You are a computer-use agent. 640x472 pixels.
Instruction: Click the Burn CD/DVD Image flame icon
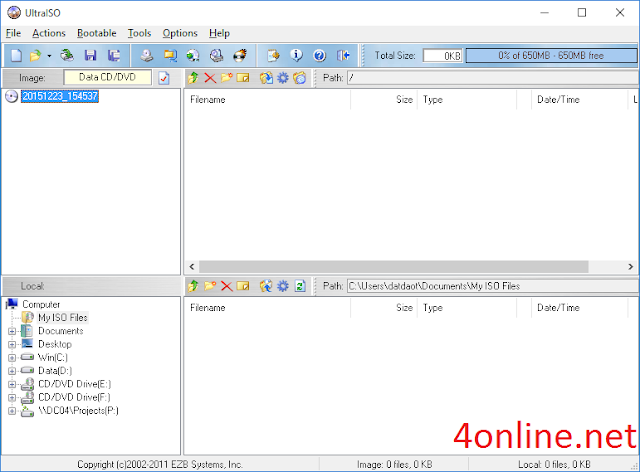[240, 56]
